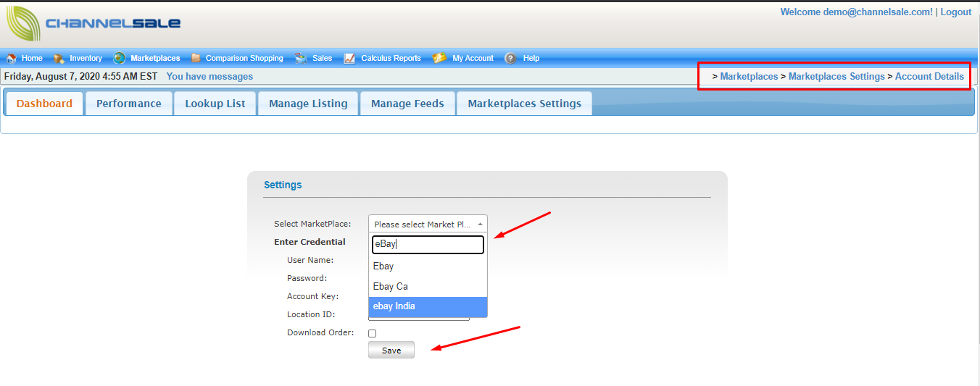This screenshot has width=980, height=386.
Task: Open the Comparison Shopping menu
Action: click(x=244, y=59)
